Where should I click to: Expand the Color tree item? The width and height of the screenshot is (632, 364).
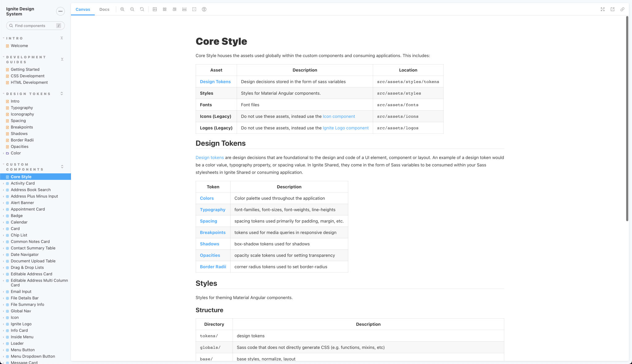click(x=3, y=153)
